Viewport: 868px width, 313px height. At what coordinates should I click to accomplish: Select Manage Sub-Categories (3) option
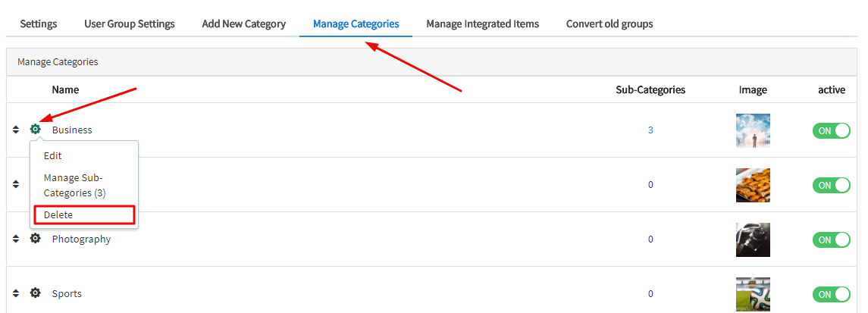click(74, 185)
